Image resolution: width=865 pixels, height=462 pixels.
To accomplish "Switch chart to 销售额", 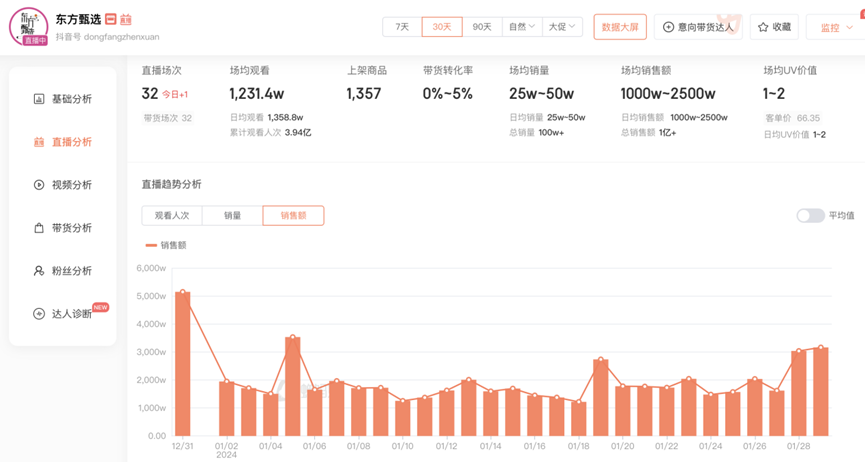I will (293, 215).
